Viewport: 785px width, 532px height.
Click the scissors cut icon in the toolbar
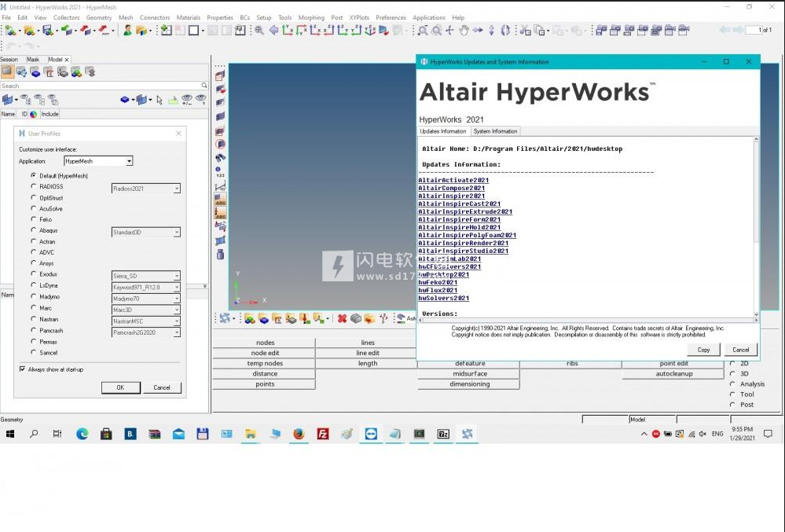[x=525, y=31]
